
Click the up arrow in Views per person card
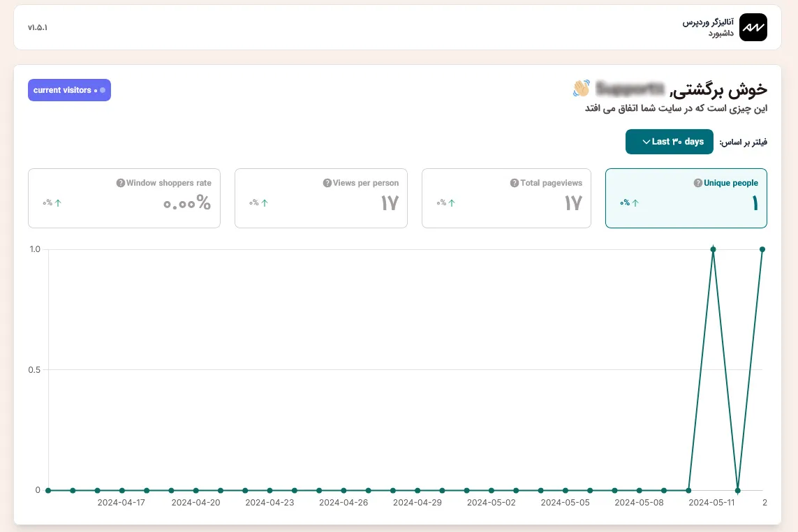[x=264, y=202]
